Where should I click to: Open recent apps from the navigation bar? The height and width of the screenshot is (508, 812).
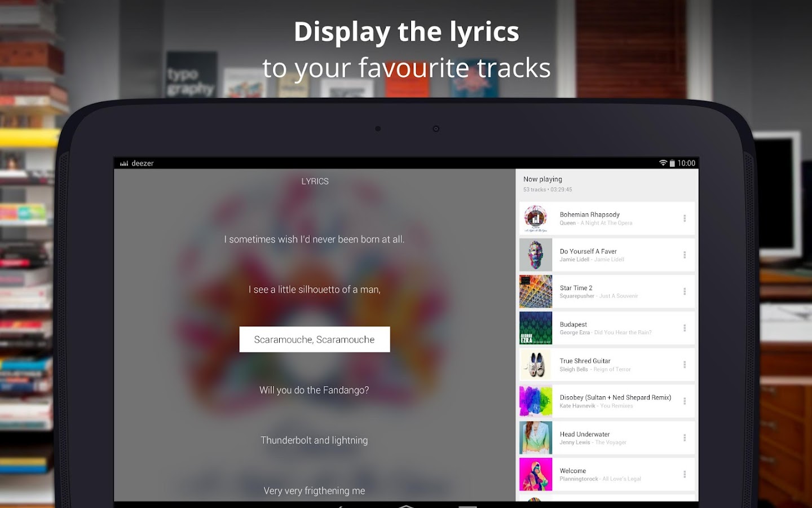pyautogui.click(x=468, y=505)
